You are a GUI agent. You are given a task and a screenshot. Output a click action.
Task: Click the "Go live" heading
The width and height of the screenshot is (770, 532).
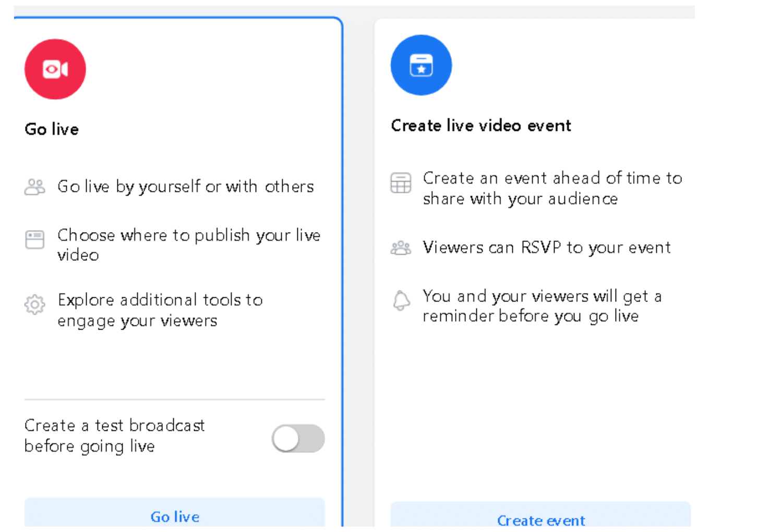(52, 129)
